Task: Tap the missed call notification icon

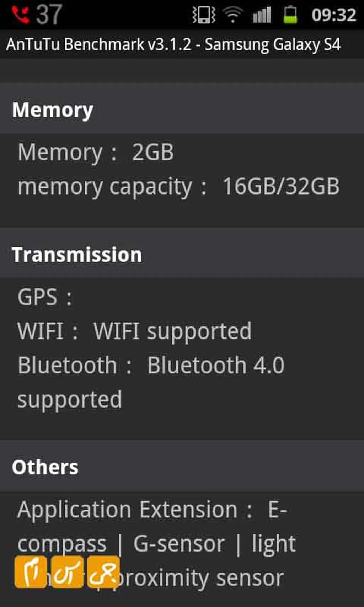Action: click(20, 15)
